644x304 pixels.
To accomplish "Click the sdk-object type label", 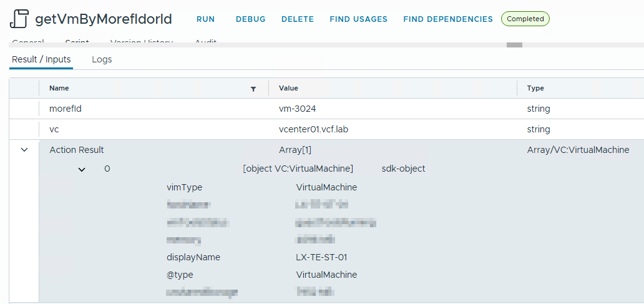I will tap(403, 169).
